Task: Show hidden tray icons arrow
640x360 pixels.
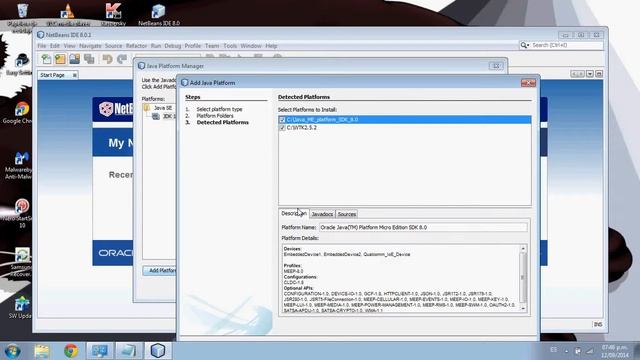Action: [567, 351]
